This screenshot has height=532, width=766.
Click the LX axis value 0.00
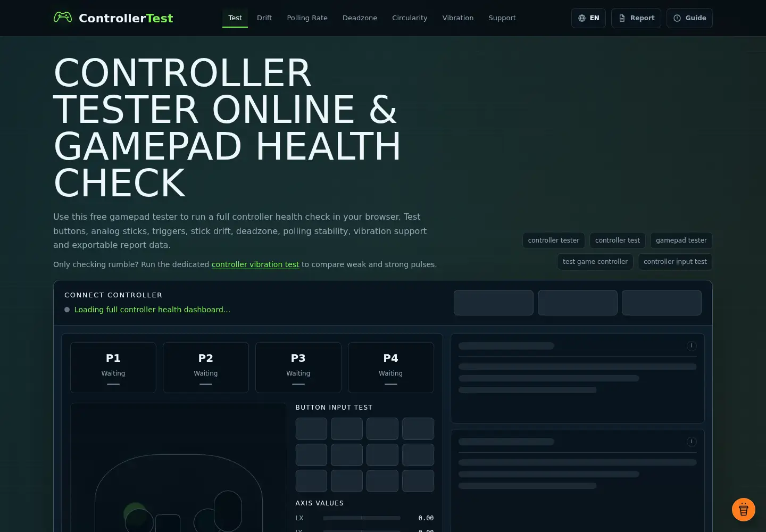pyautogui.click(x=426, y=518)
